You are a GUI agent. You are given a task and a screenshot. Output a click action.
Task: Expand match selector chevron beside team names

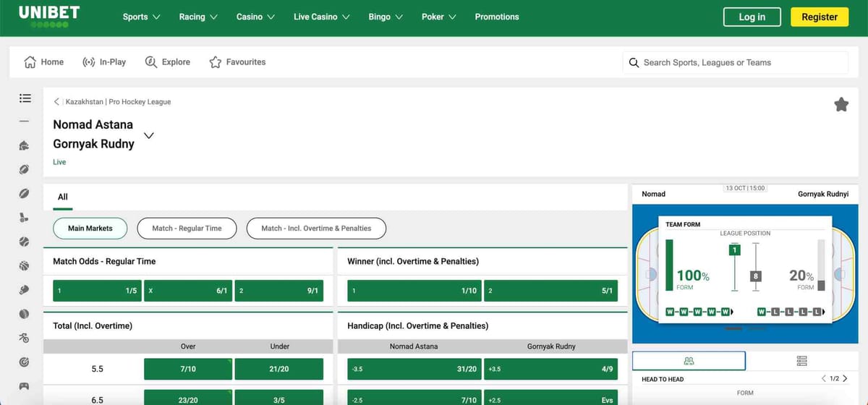tap(150, 135)
